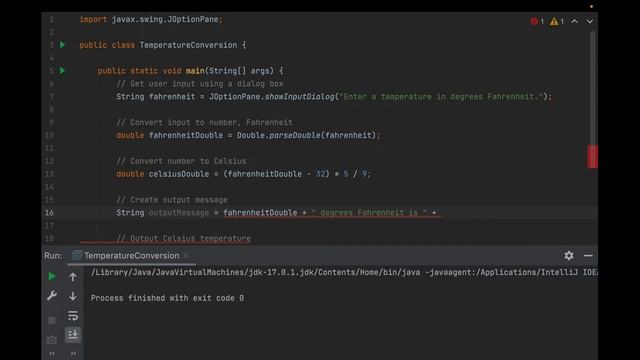640x360 pixels.
Task: Close the TemperatureConversion run tab
Action: 186,256
